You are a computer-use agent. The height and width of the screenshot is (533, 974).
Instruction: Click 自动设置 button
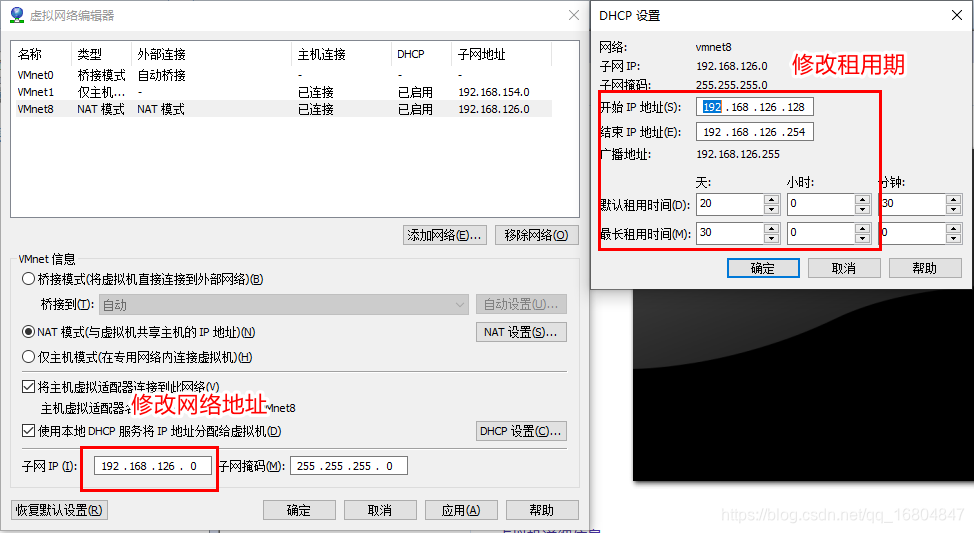[x=521, y=304]
